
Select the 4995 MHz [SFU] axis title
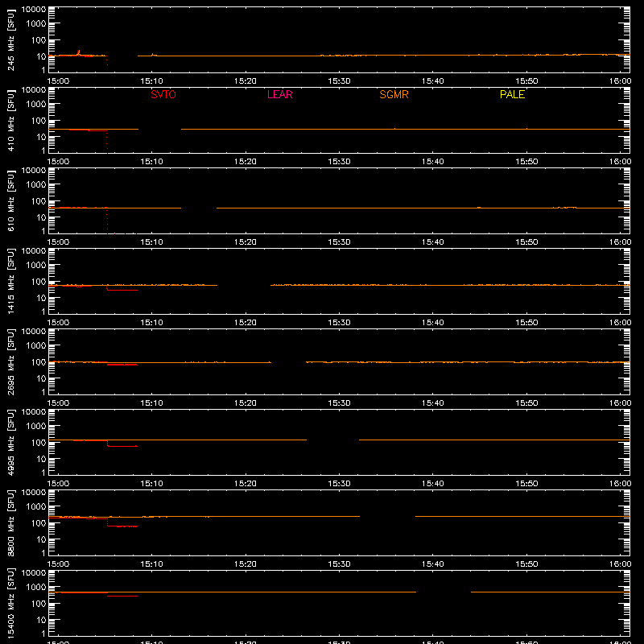10,442
